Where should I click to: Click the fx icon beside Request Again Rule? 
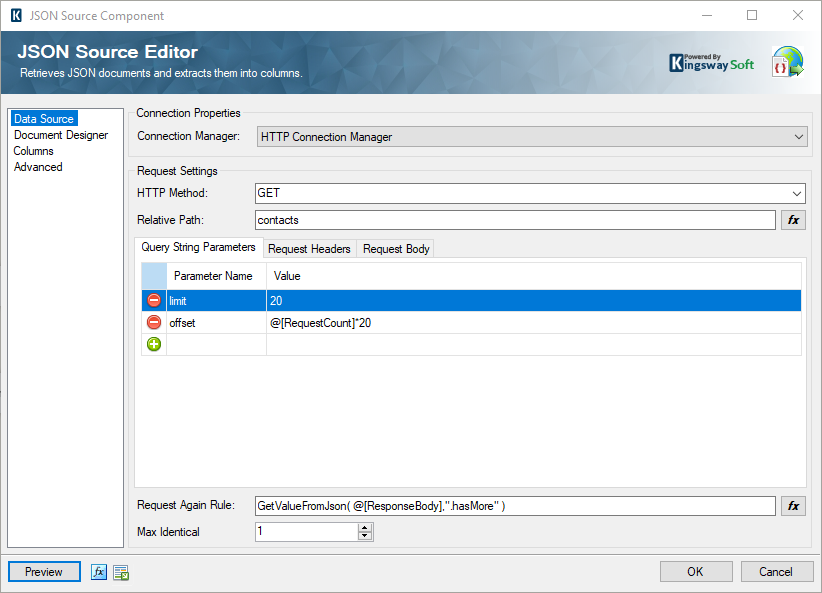point(793,506)
